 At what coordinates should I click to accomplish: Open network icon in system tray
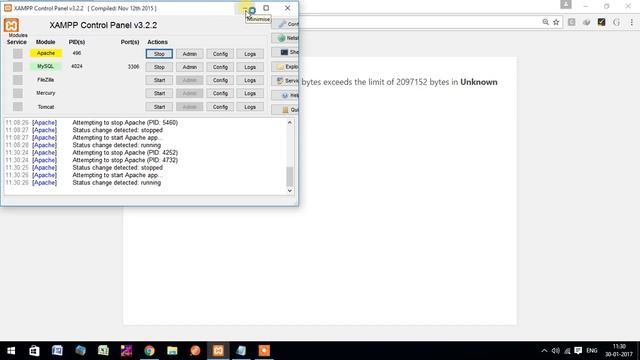point(567,351)
